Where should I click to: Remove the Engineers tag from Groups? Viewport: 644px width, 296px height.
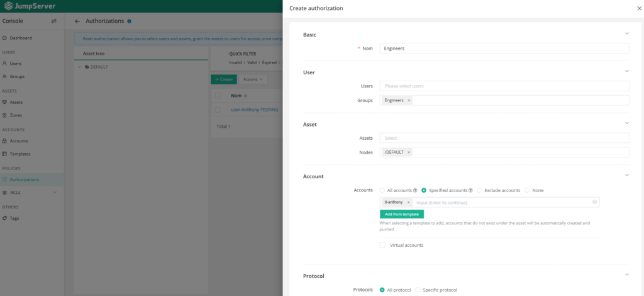pyautogui.click(x=409, y=100)
